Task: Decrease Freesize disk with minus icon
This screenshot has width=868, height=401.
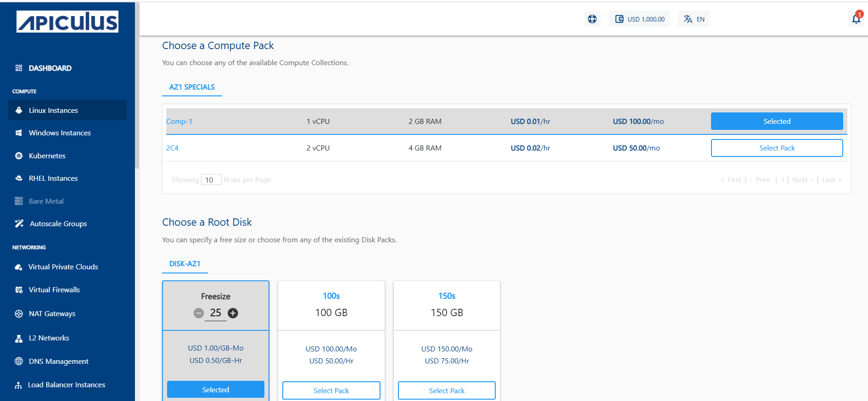Action: click(x=199, y=313)
